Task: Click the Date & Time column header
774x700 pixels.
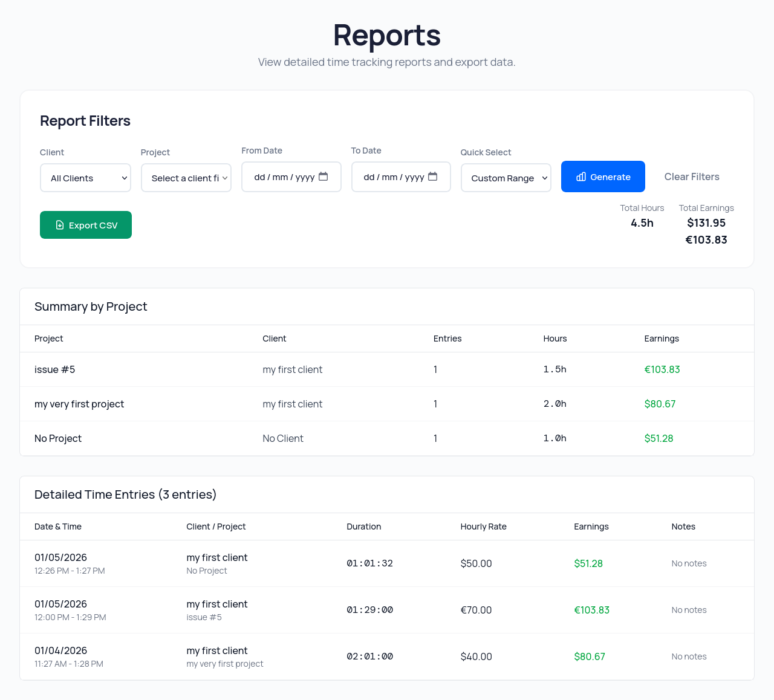Action: 58,527
